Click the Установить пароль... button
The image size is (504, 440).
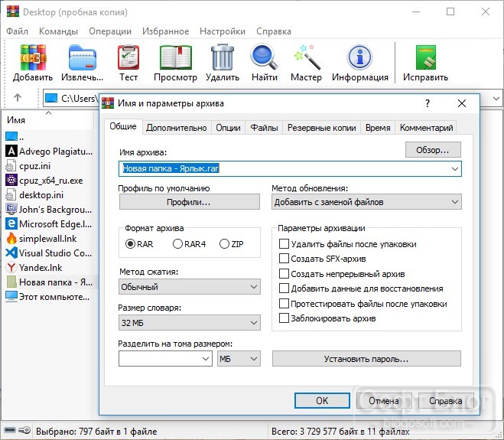[366, 359]
